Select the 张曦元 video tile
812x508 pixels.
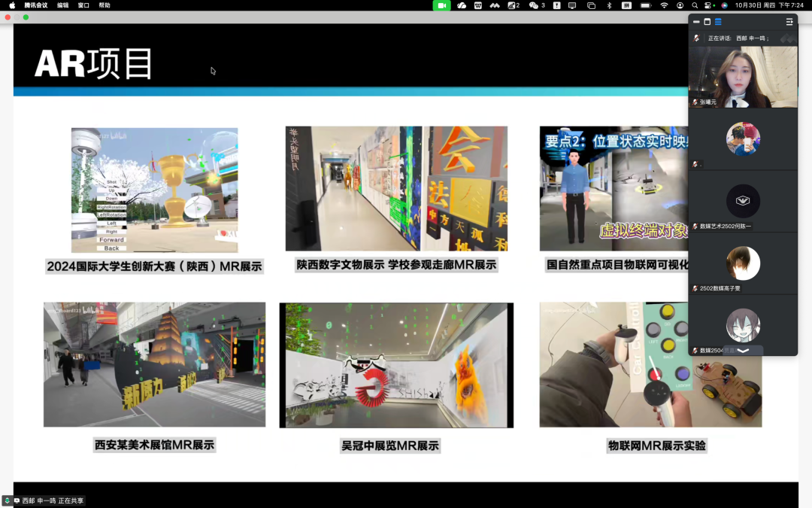pos(743,77)
